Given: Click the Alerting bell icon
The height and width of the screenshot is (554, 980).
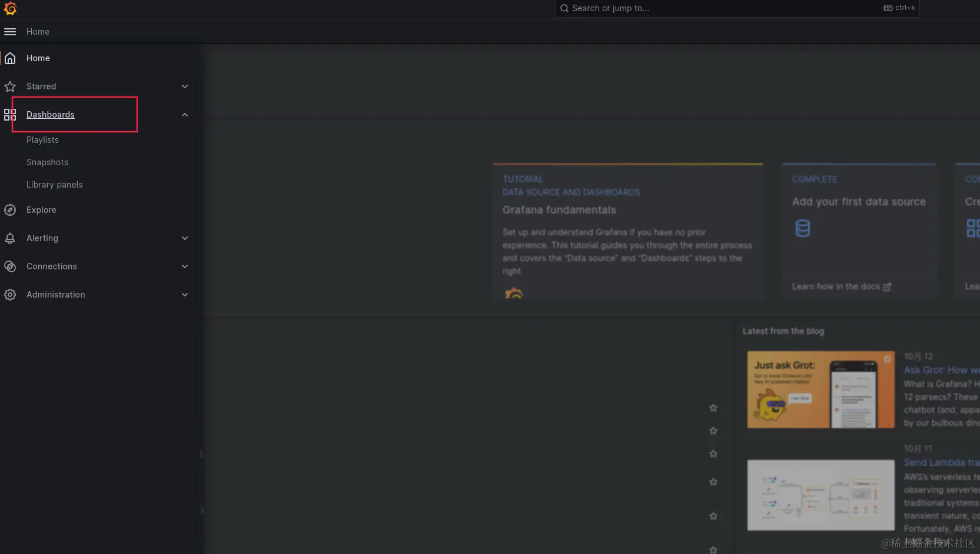Looking at the screenshot, I should coord(10,238).
